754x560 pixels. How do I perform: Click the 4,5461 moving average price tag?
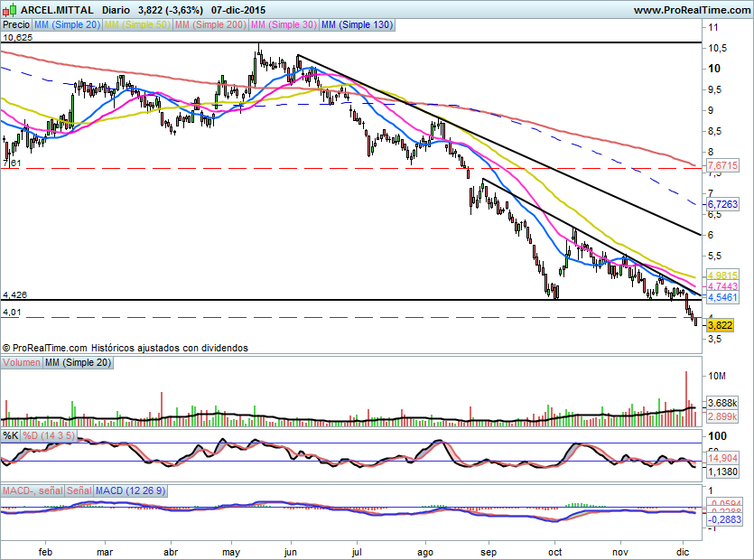coord(722,297)
